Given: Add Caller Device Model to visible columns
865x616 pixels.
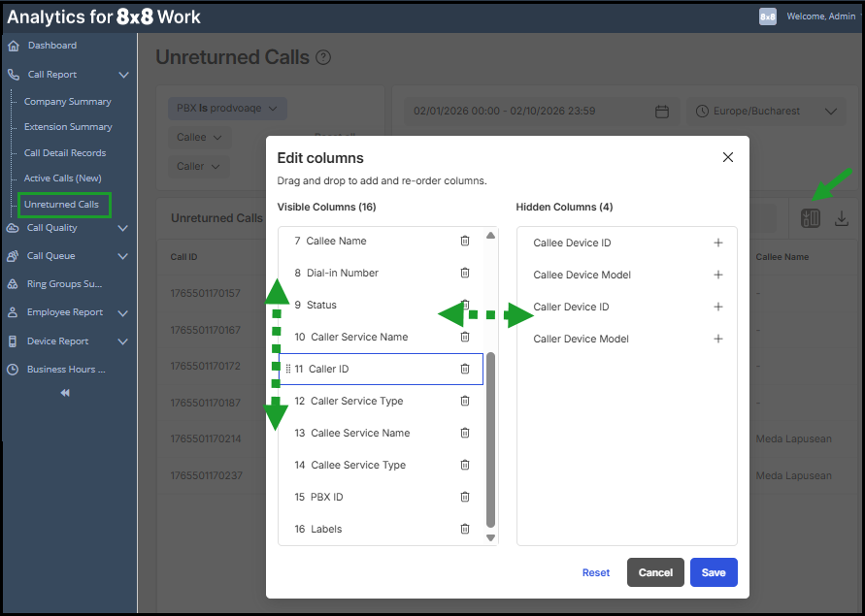Looking at the screenshot, I should (x=718, y=339).
